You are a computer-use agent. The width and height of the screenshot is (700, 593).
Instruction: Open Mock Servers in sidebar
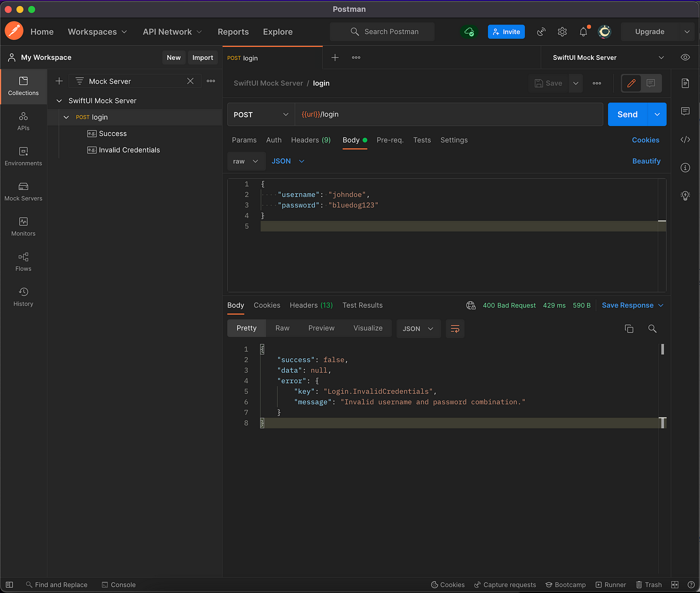click(x=23, y=191)
